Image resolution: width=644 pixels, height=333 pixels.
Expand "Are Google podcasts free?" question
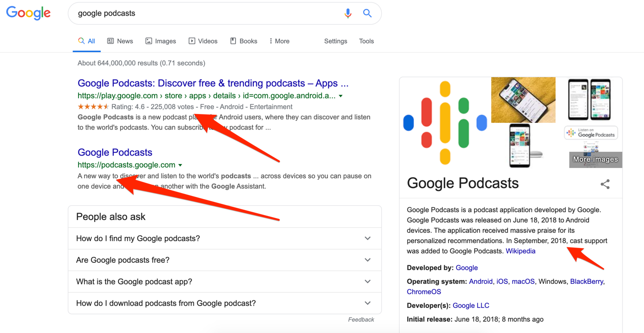[225, 260]
